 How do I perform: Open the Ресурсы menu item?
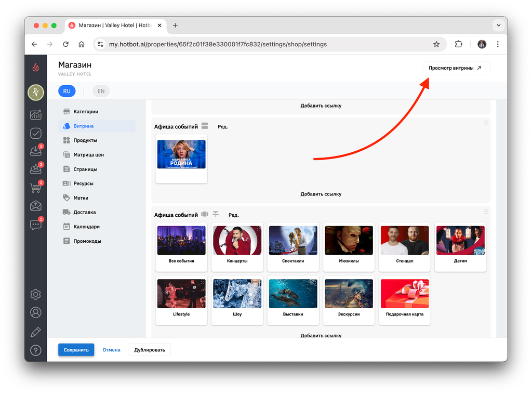click(x=97, y=183)
